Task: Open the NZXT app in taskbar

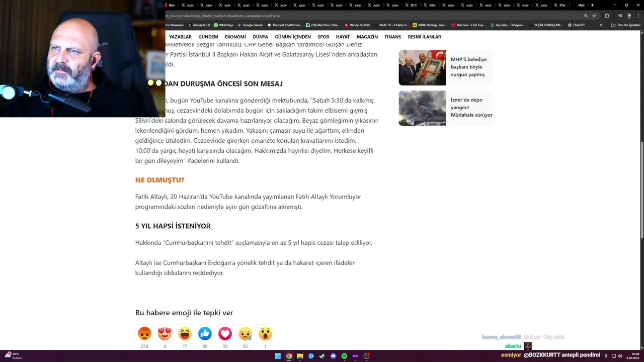Action: tap(355, 356)
